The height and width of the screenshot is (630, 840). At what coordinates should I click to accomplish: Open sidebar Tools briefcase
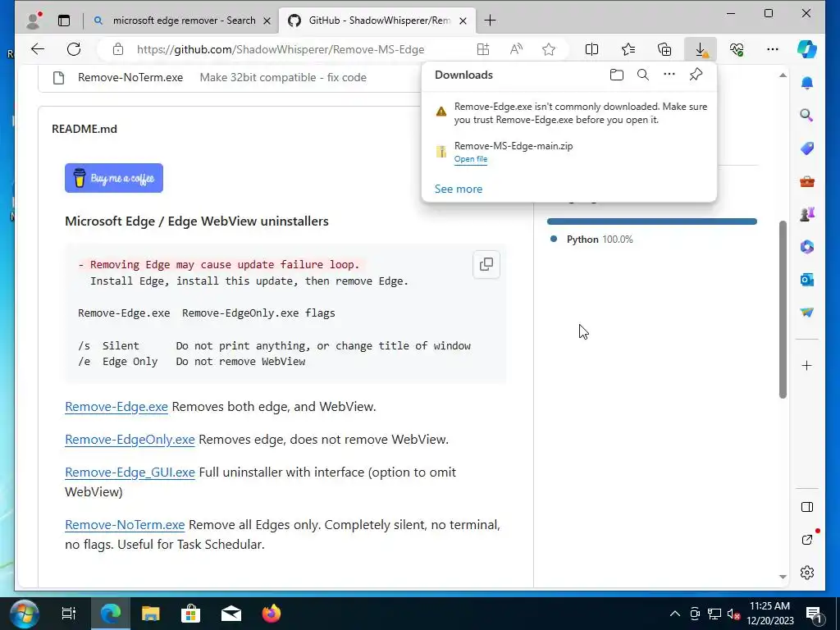(807, 181)
